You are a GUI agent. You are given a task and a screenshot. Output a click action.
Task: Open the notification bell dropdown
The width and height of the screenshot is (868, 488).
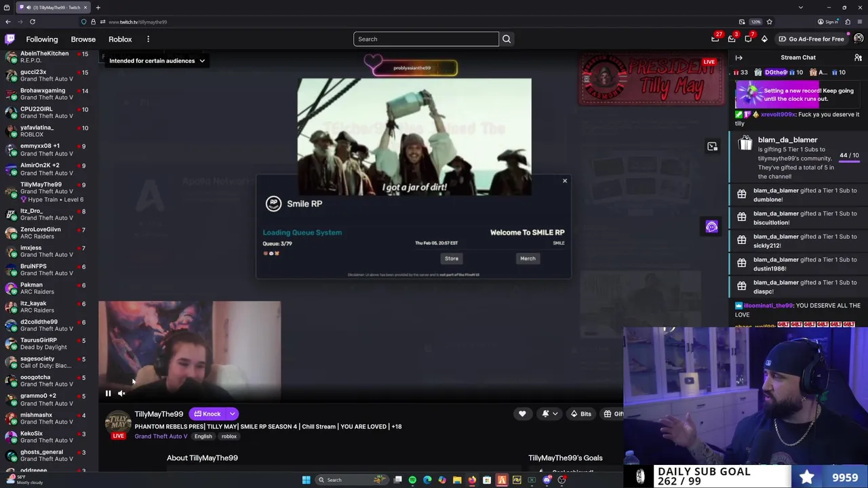click(x=549, y=414)
